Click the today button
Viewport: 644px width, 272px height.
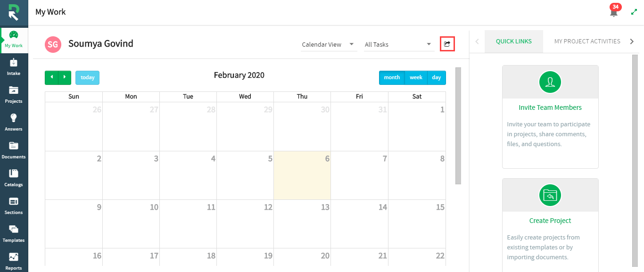click(x=87, y=78)
